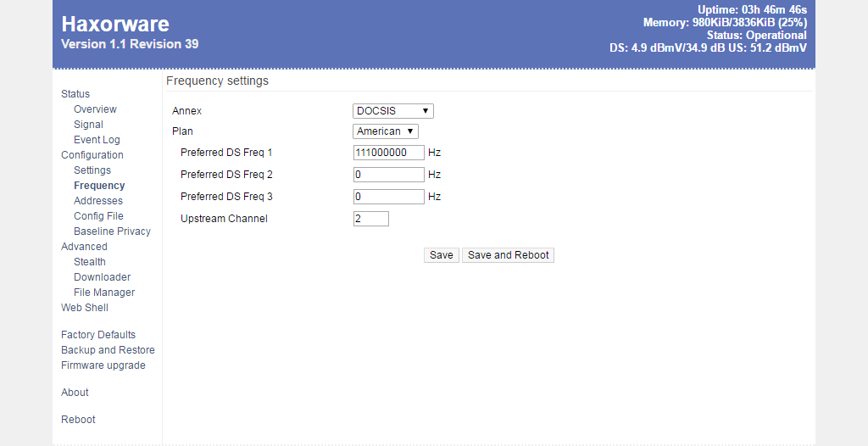Image resolution: width=868 pixels, height=446 pixels.
Task: View the Event Log
Action: pos(97,140)
